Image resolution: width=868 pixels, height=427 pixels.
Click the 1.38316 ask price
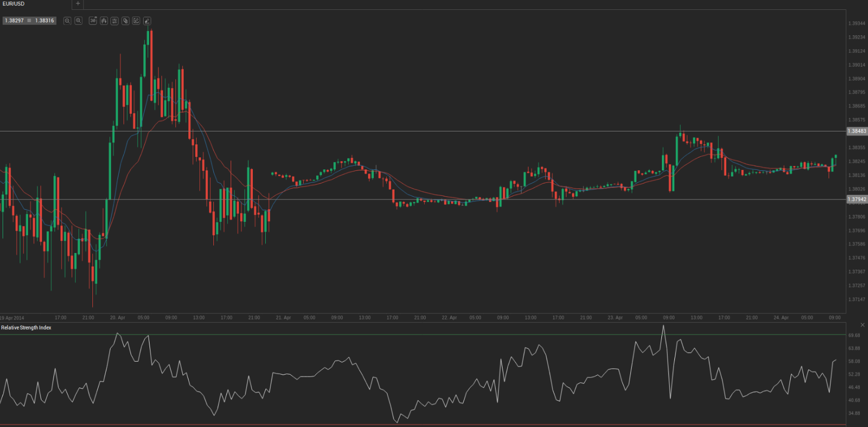point(45,21)
